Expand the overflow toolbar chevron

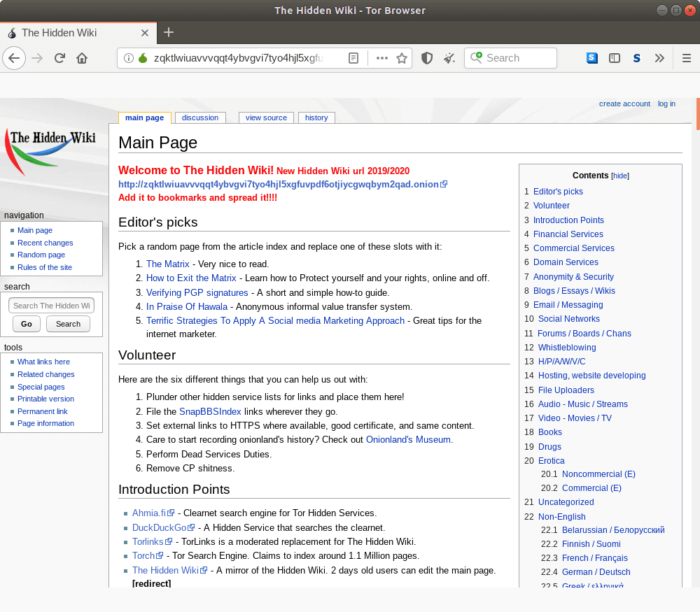tap(659, 58)
